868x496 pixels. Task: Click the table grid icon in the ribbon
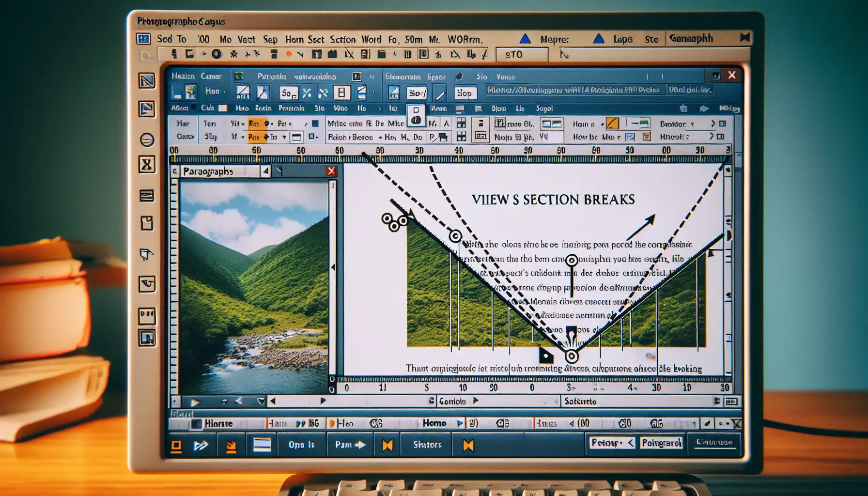coord(461,122)
